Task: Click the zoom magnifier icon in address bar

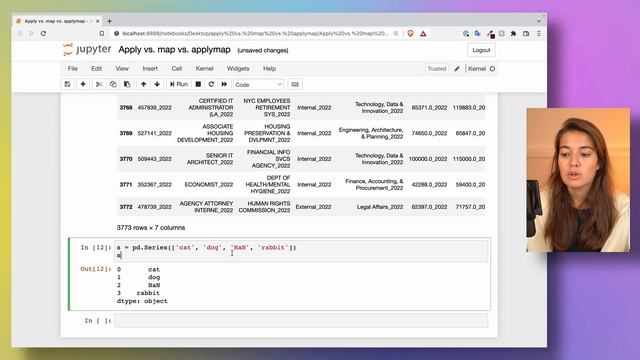Action: point(396,33)
